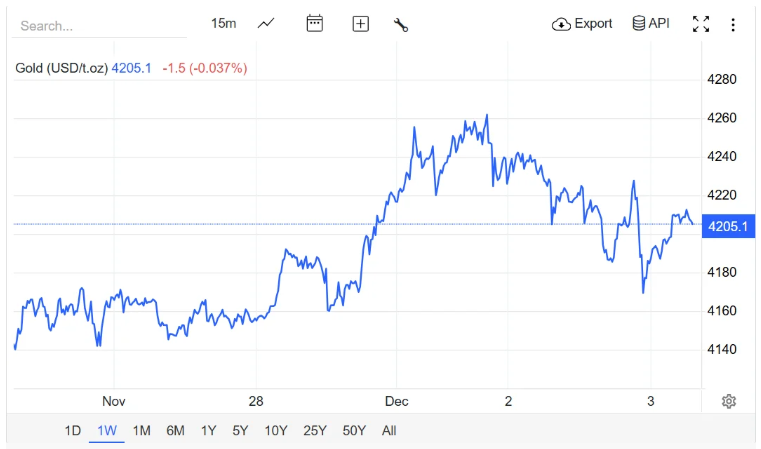Image resolution: width=761 pixels, height=449 pixels.
Task: Choose the 1Y time range
Action: pos(208,431)
